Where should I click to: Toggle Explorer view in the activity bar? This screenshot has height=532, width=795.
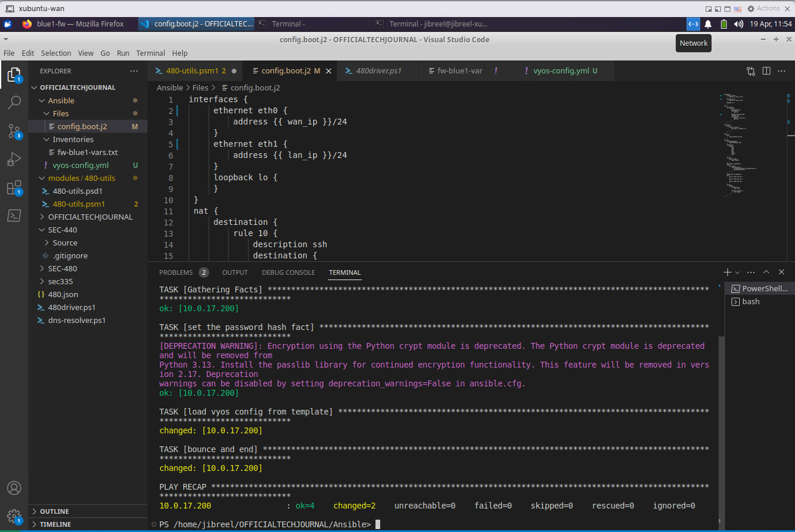(14, 75)
